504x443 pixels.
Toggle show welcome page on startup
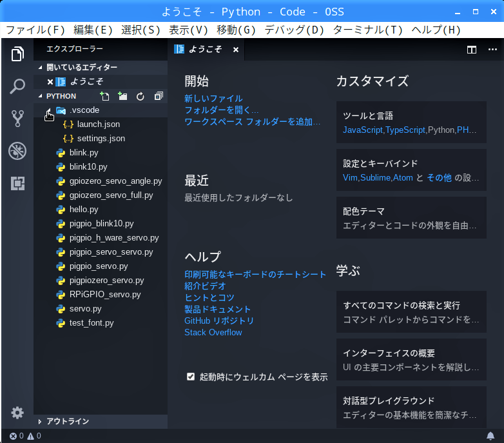(x=191, y=377)
